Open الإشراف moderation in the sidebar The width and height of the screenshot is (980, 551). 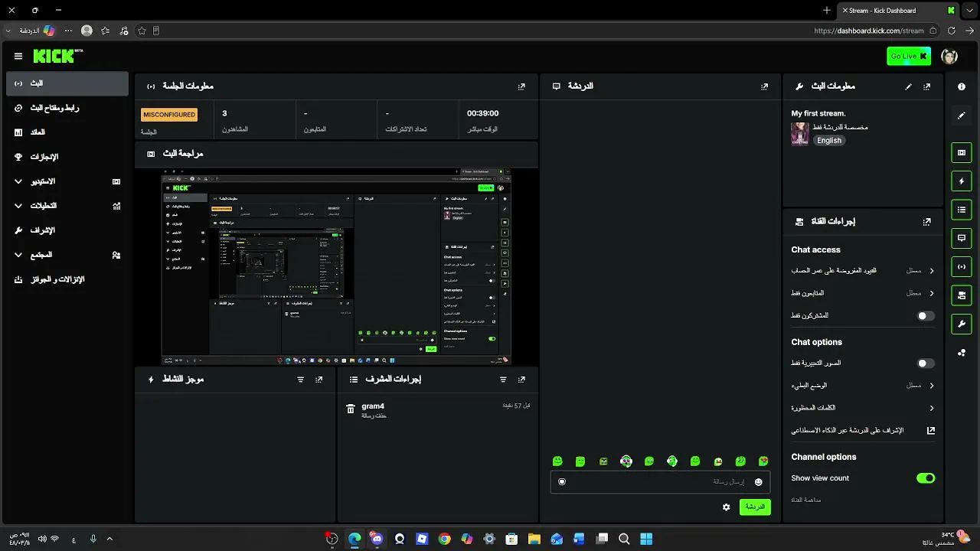(67, 230)
